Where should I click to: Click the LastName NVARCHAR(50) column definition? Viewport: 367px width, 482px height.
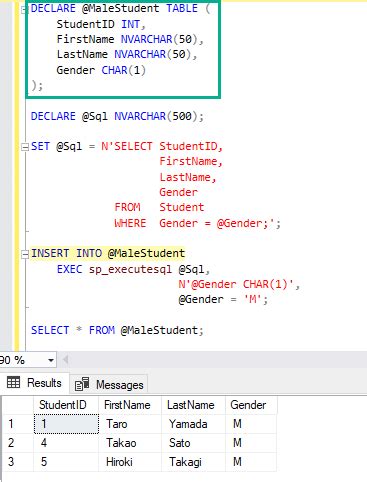point(127,54)
